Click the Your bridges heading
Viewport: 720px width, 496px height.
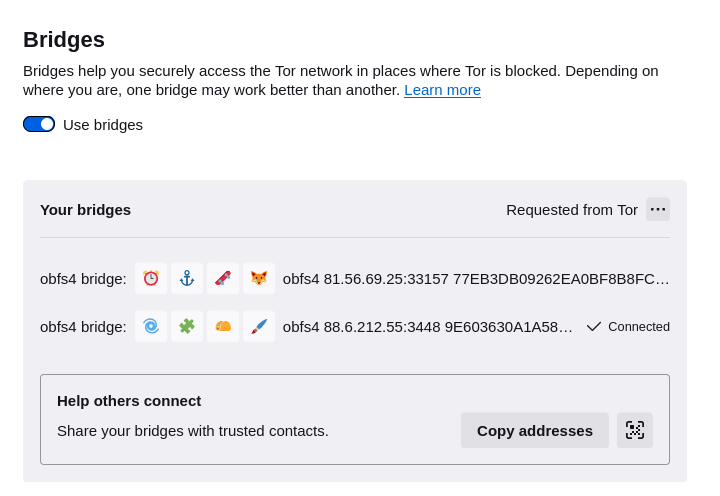click(85, 210)
